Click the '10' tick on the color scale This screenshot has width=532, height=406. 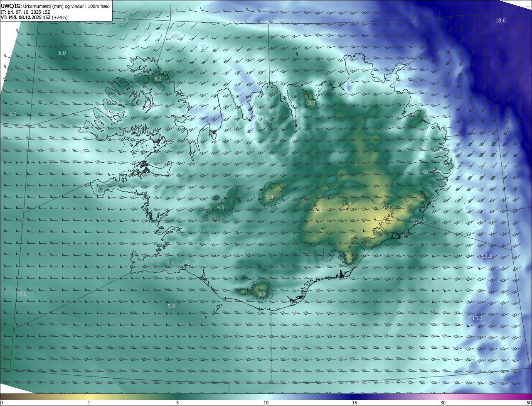click(x=266, y=403)
